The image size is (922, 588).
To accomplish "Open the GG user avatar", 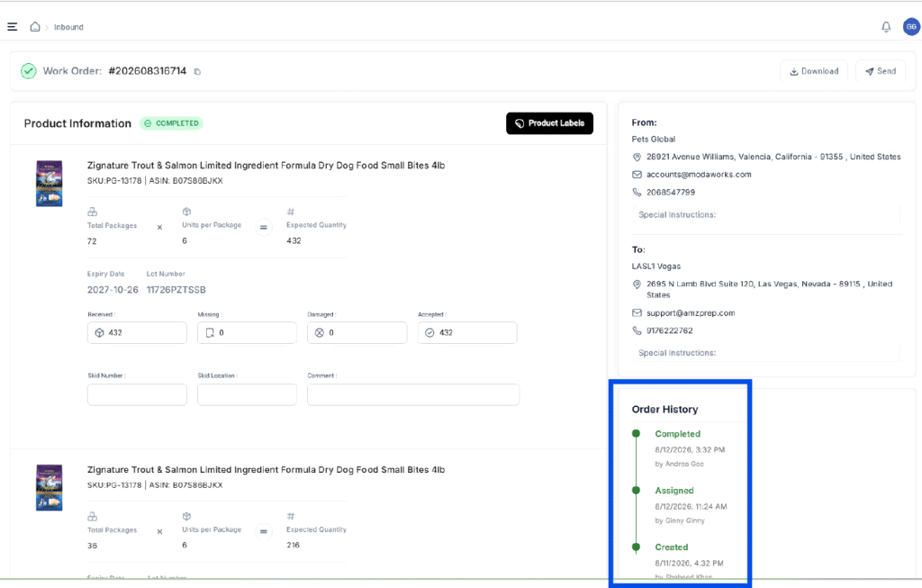I will [x=911, y=27].
